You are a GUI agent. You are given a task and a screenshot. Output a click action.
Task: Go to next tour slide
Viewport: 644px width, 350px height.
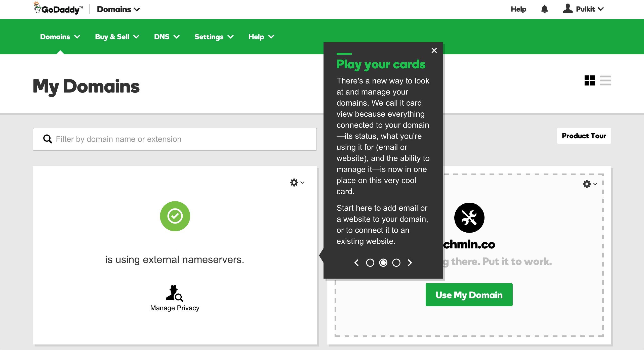point(410,263)
